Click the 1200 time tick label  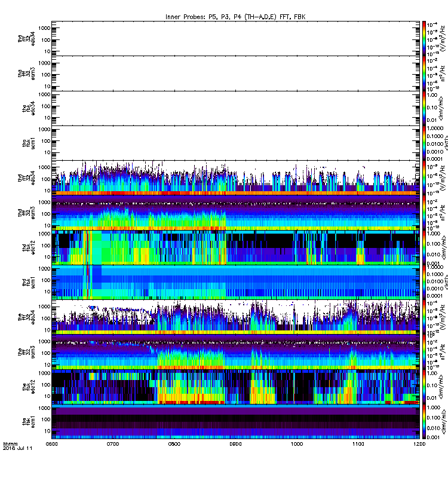419,444
